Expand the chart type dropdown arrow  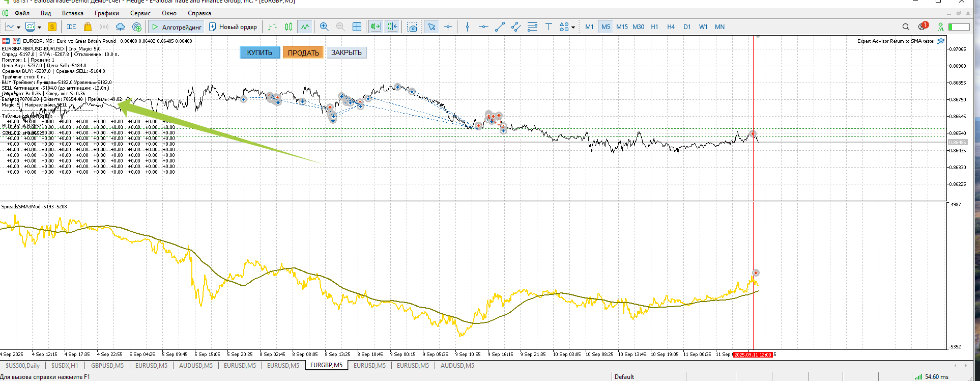click(x=18, y=28)
